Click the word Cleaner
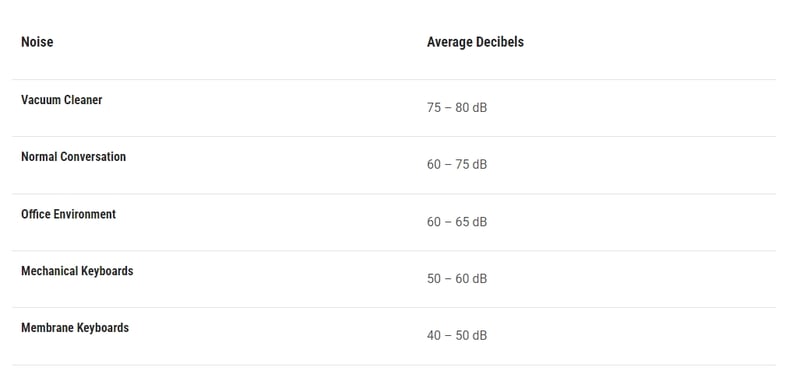Image resolution: width=800 pixels, height=374 pixels. pyautogui.click(x=82, y=100)
